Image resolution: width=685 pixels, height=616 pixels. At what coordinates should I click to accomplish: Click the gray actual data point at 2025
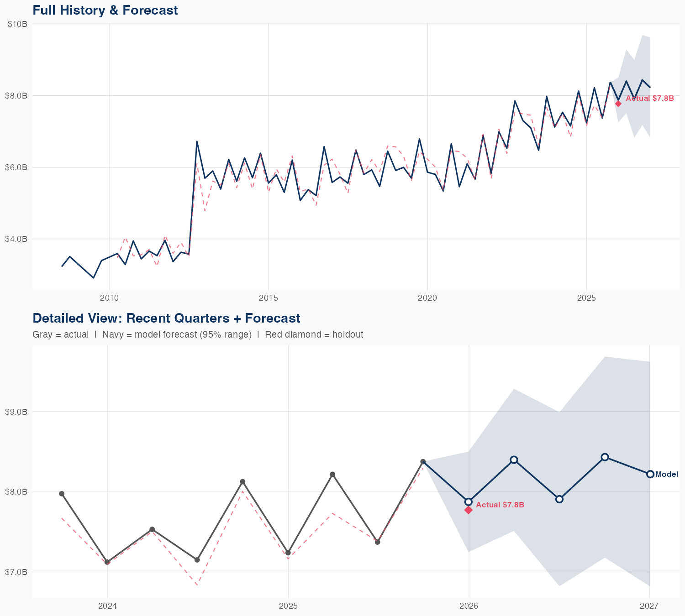coord(288,553)
